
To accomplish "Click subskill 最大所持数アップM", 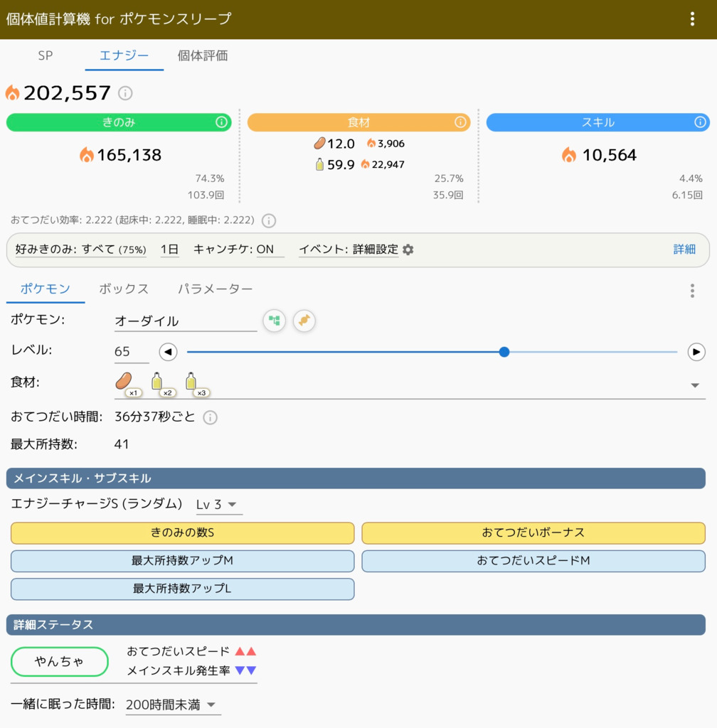I will [183, 561].
